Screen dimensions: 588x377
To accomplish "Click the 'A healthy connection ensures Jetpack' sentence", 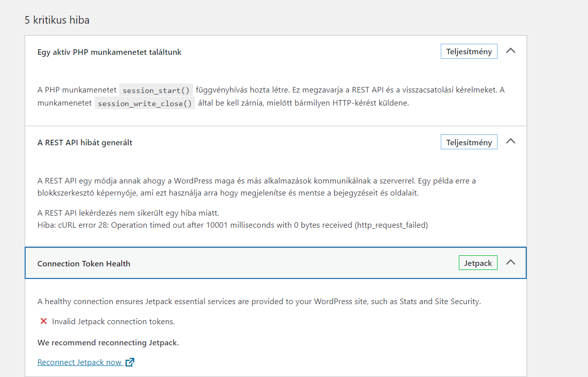I will pyautogui.click(x=259, y=302).
